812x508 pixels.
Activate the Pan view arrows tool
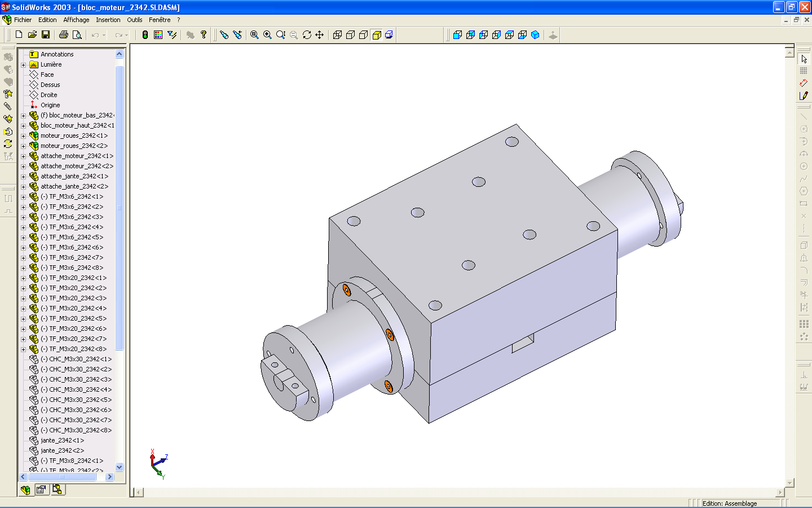click(320, 35)
